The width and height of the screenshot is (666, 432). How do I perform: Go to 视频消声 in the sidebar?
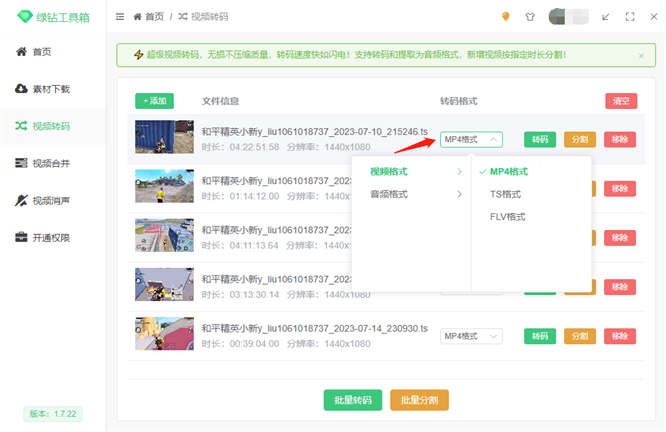tap(52, 200)
